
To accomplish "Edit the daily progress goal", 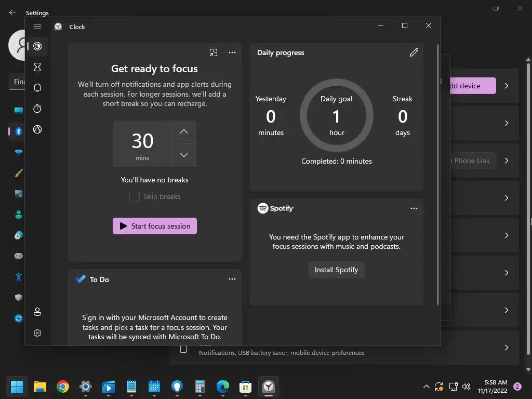I will pos(414,52).
